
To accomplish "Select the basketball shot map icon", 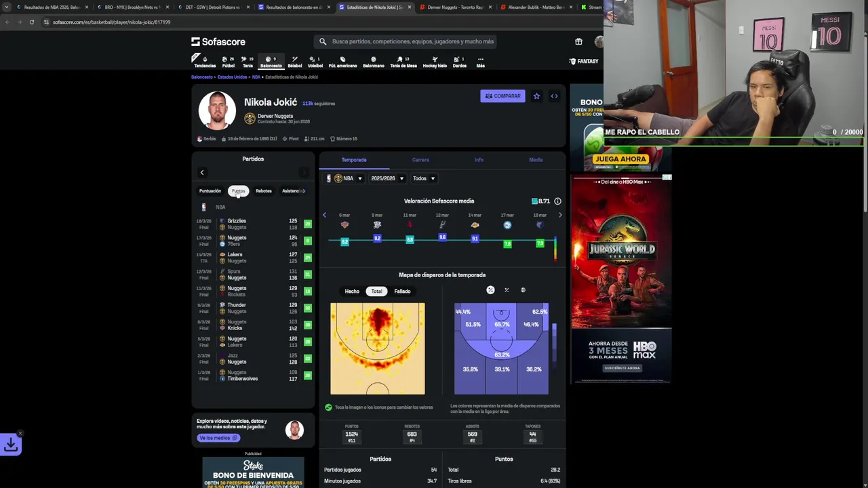I will click(x=523, y=290).
